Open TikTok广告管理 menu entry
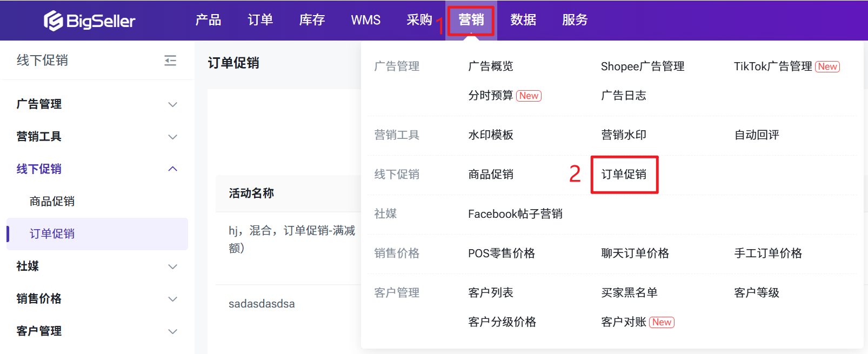 772,66
